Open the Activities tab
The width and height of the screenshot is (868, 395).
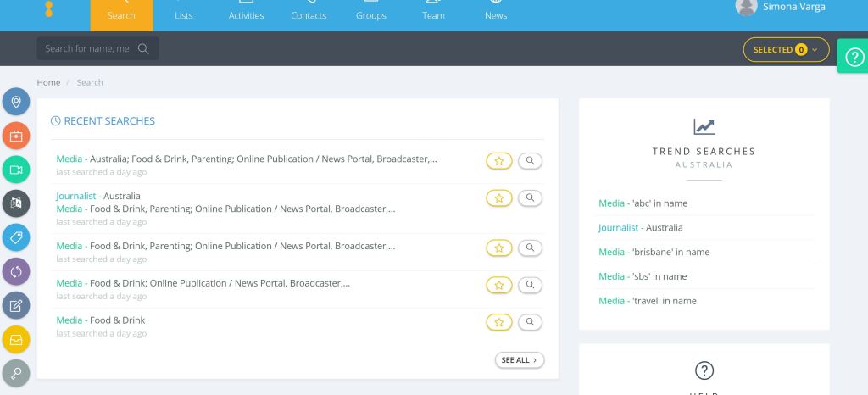point(246,15)
